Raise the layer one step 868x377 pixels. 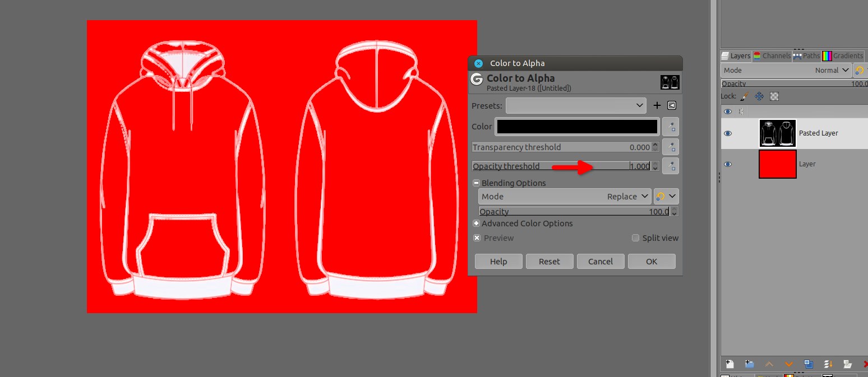tap(769, 364)
